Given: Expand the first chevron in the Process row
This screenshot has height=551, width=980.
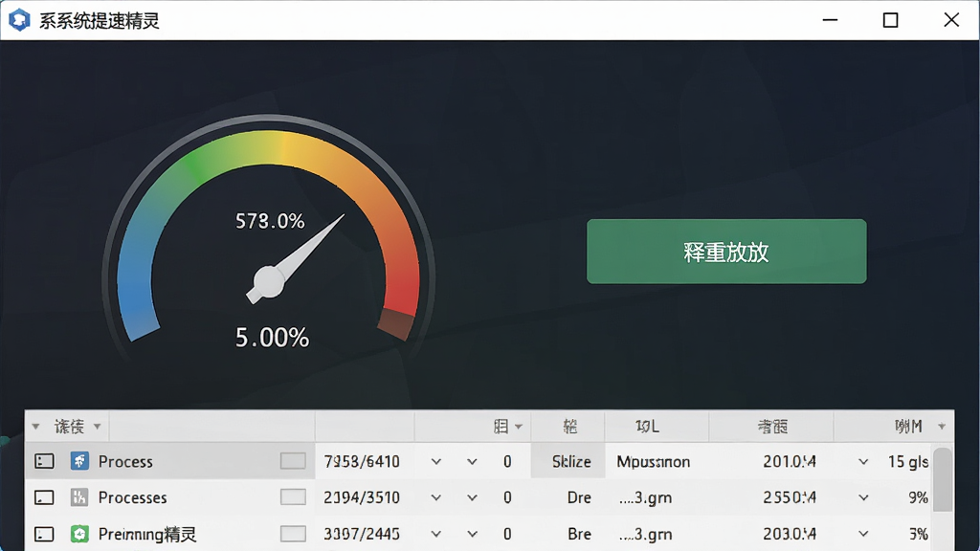Looking at the screenshot, I should [436, 462].
